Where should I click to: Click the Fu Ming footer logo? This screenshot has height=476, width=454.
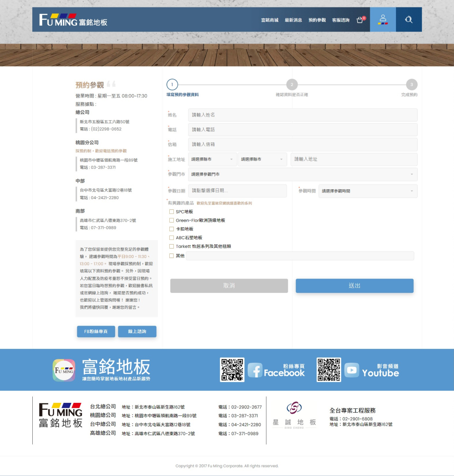coord(61,415)
